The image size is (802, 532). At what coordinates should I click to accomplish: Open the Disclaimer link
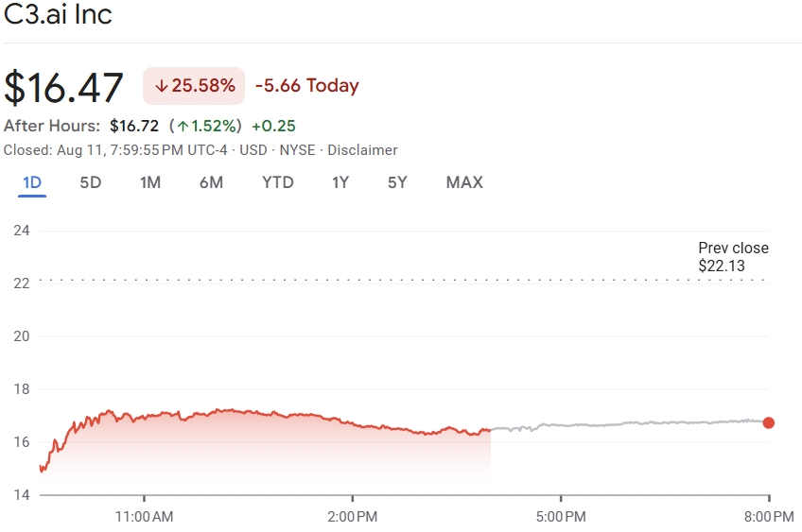tap(362, 150)
